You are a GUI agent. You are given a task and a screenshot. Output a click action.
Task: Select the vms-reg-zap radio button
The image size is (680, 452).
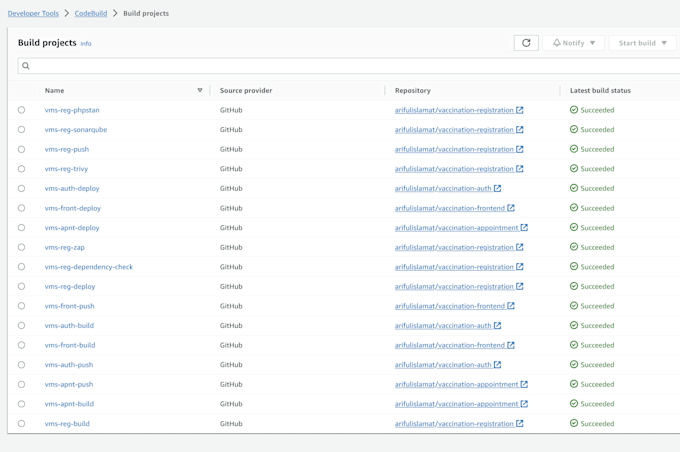click(21, 247)
